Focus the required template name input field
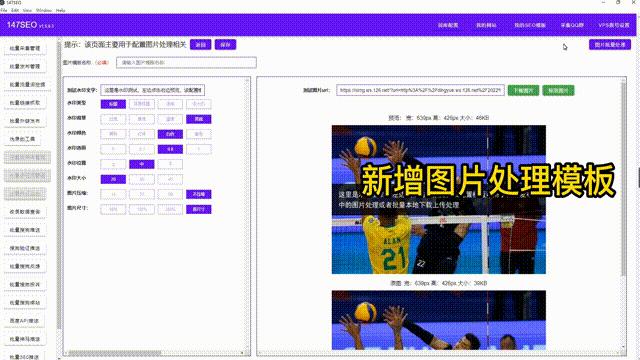 (x=186, y=62)
